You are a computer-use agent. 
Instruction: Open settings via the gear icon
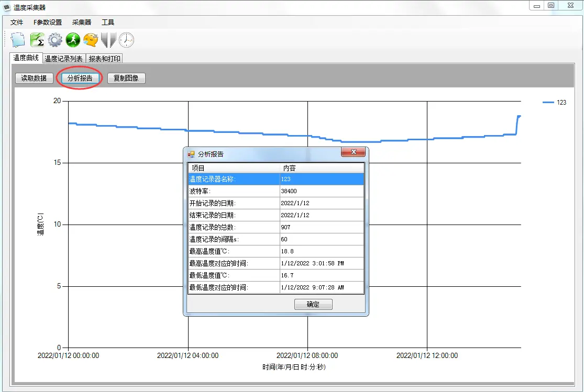pyautogui.click(x=55, y=40)
